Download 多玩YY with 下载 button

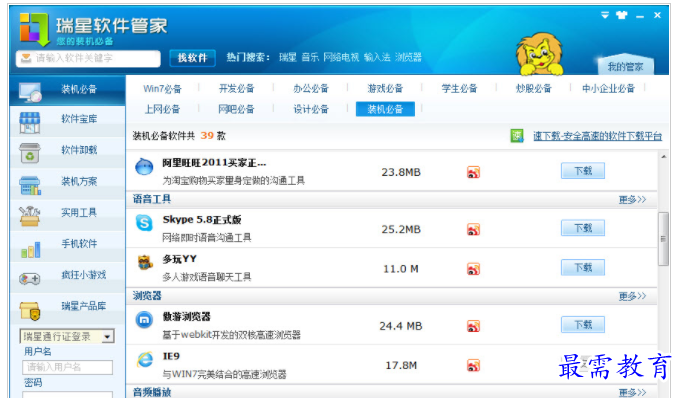(x=583, y=268)
